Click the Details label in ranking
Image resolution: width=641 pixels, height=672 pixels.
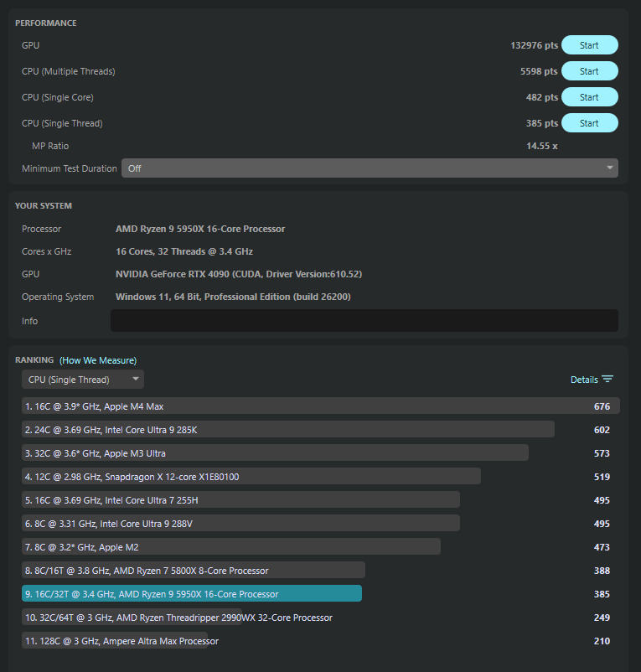coord(584,380)
